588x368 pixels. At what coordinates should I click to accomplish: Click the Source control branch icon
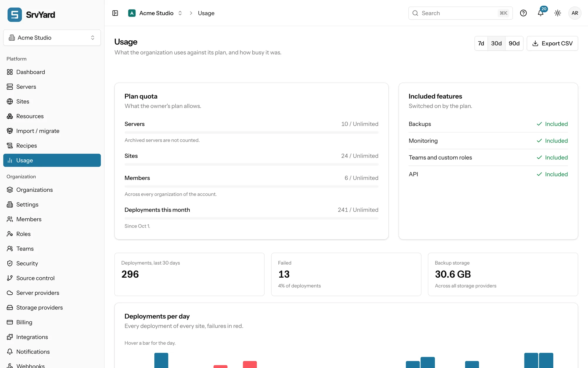(10, 278)
